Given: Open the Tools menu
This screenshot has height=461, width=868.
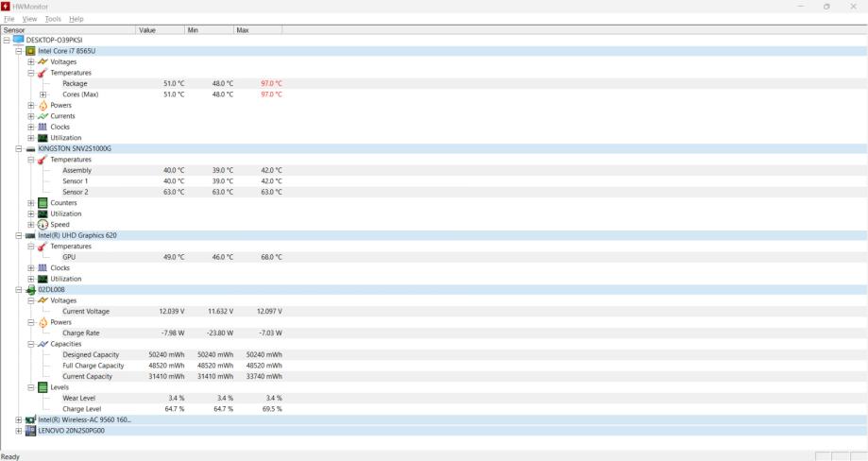Looking at the screenshot, I should point(53,19).
